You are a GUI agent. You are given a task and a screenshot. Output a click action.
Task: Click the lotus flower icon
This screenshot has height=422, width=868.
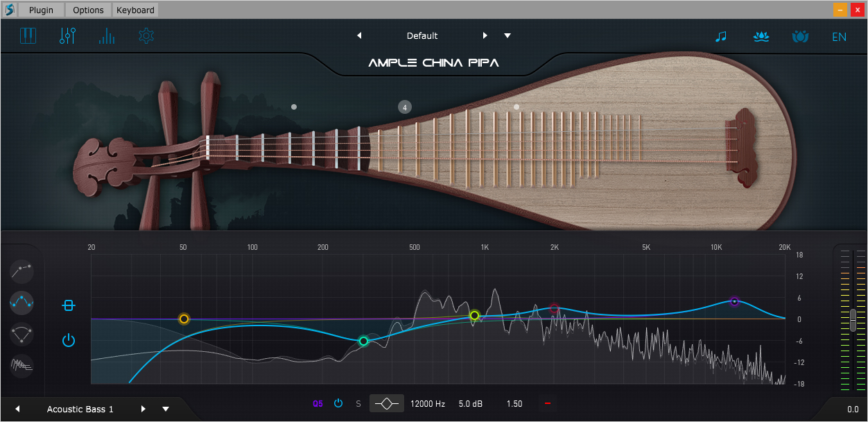click(x=800, y=36)
